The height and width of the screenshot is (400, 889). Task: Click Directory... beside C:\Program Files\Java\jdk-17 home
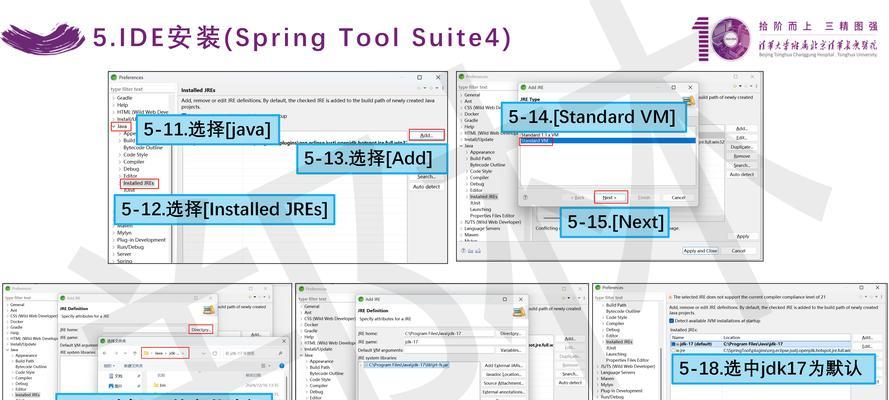click(x=511, y=334)
